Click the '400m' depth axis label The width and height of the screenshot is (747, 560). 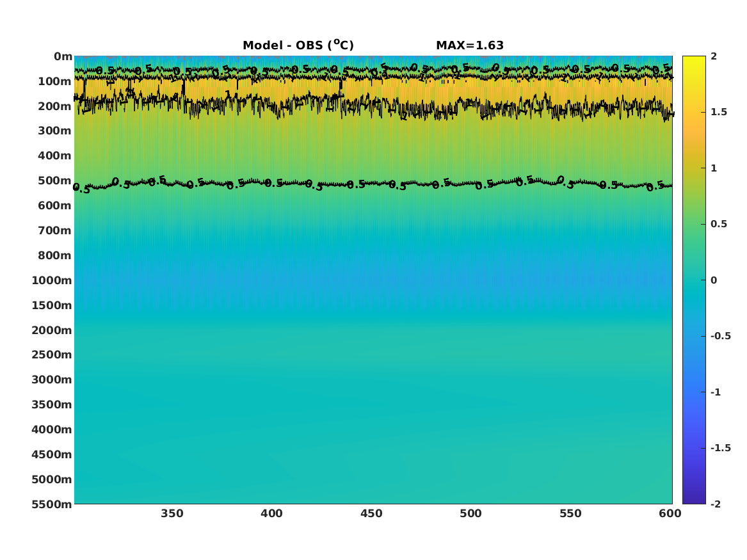point(55,156)
